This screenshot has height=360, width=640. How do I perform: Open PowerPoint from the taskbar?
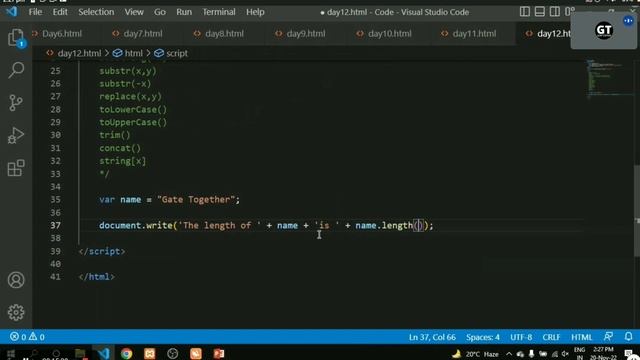pyautogui.click(x=219, y=353)
